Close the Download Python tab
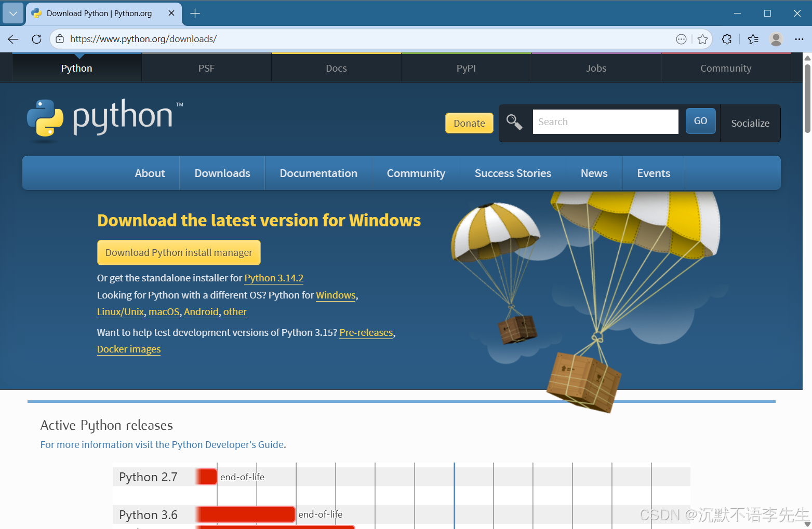Image resolution: width=812 pixels, height=529 pixels. [171, 13]
